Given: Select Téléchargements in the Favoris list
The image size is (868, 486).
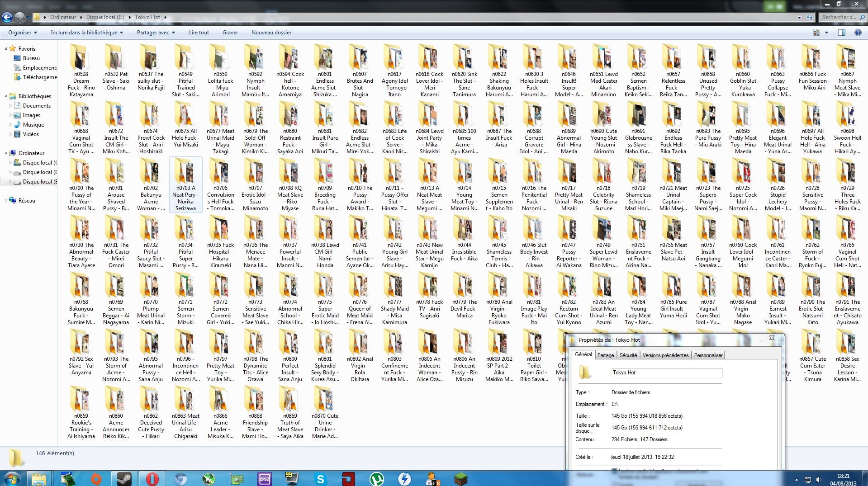Looking at the screenshot, I should click(x=40, y=77).
